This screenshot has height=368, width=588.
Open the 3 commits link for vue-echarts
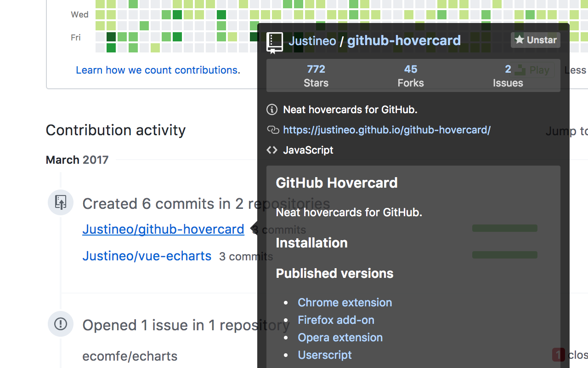[246, 256]
